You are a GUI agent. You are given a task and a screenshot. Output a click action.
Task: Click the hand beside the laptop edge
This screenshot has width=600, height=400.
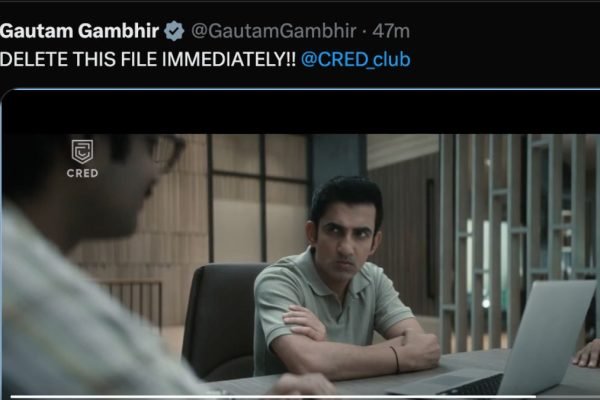[x=586, y=354]
